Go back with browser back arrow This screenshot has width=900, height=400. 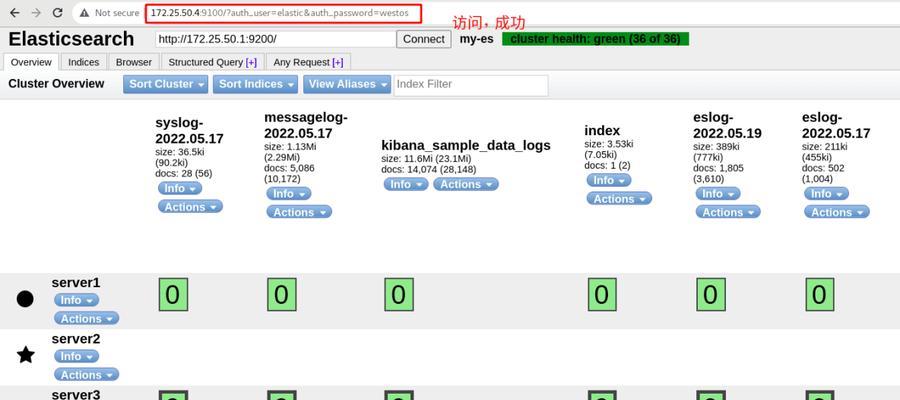pos(15,13)
